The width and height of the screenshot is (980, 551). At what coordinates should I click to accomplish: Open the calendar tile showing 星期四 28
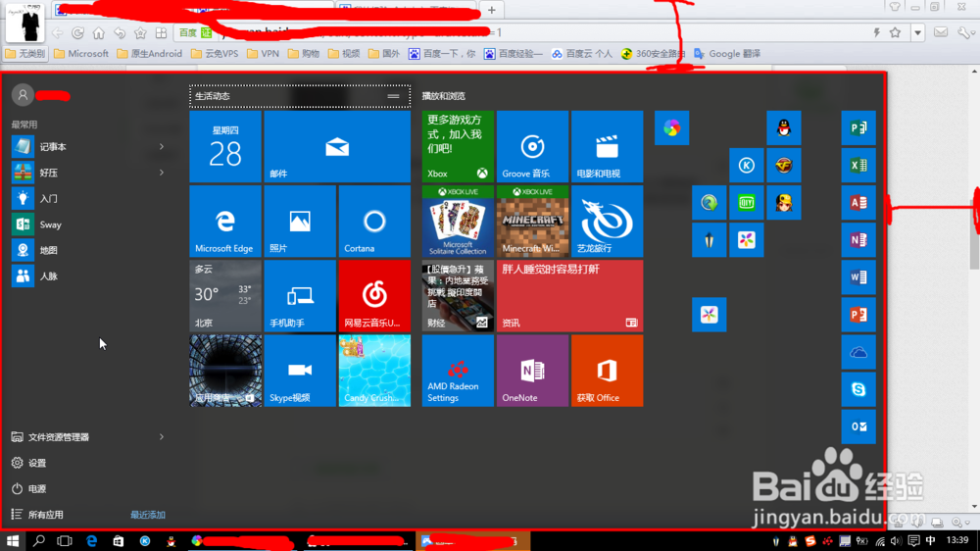point(225,147)
